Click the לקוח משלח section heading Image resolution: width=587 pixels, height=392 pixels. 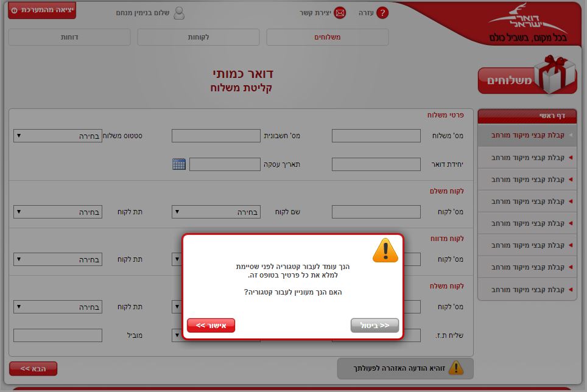446,286
